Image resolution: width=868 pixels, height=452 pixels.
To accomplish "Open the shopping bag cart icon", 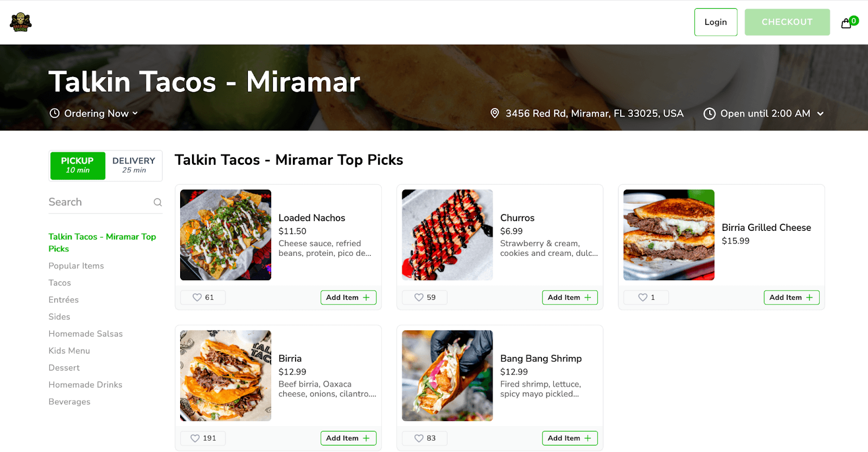I will pyautogui.click(x=846, y=23).
